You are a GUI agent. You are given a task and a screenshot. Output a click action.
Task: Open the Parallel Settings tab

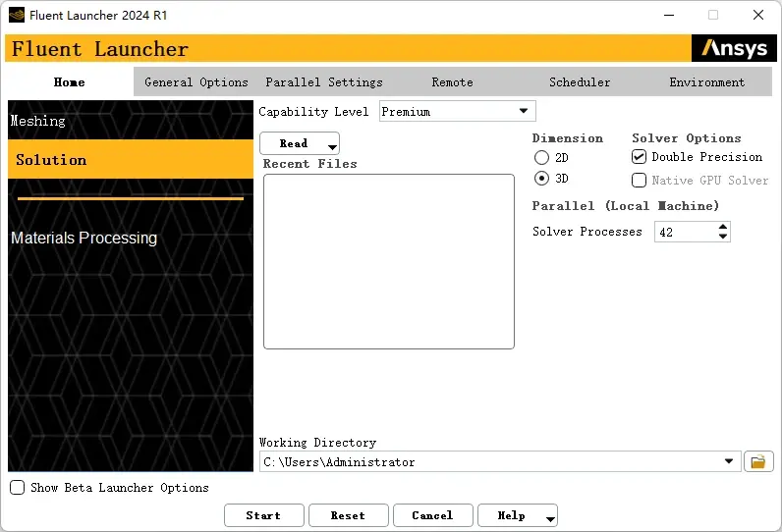[324, 82]
